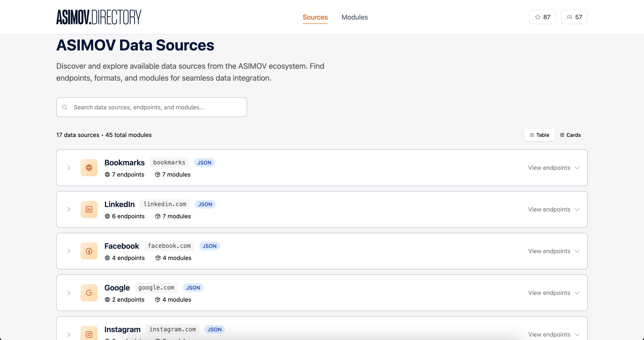This screenshot has height=340, width=644.
Task: Select the LinkedIn source icon
Action: [89, 209]
